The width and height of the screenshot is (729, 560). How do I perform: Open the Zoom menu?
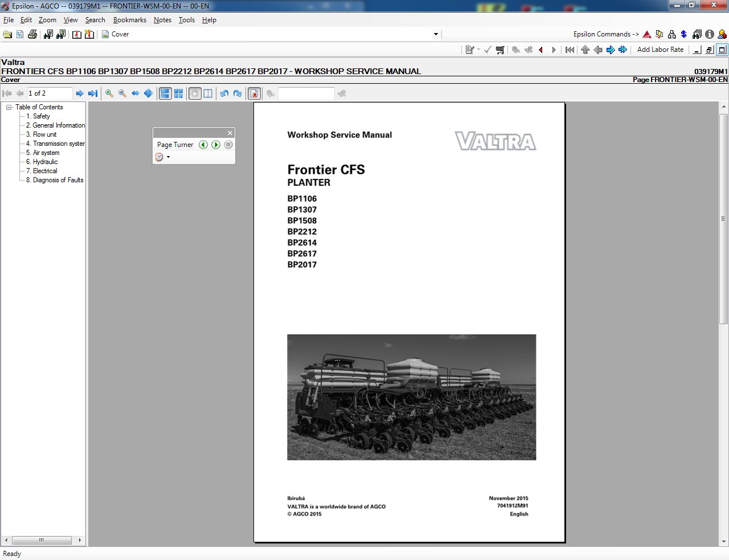pyautogui.click(x=47, y=20)
